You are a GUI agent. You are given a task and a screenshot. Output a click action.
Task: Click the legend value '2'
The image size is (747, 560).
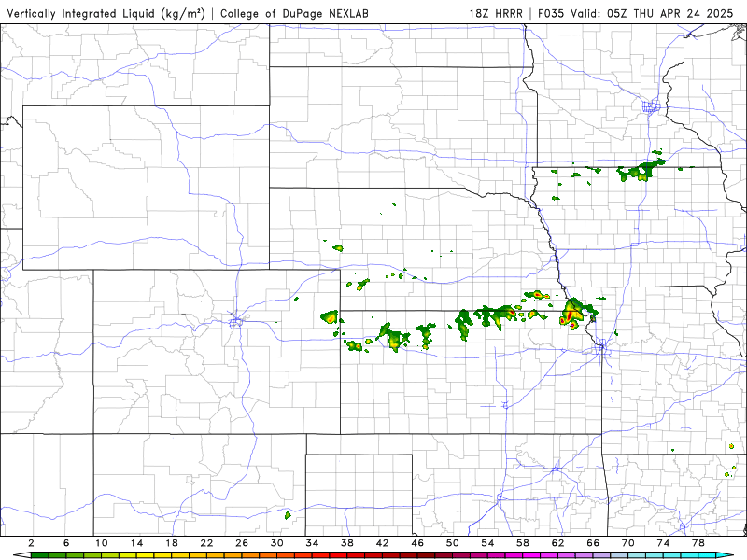coord(31,543)
